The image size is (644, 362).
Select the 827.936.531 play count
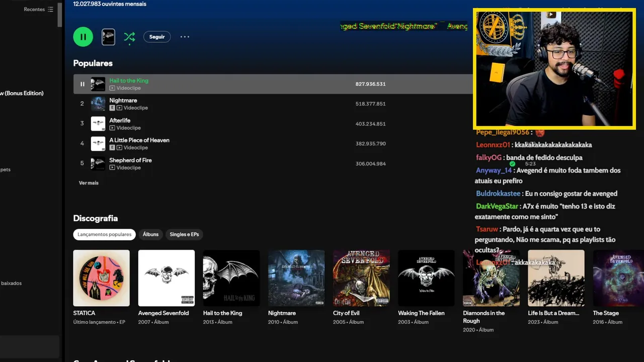click(x=371, y=84)
